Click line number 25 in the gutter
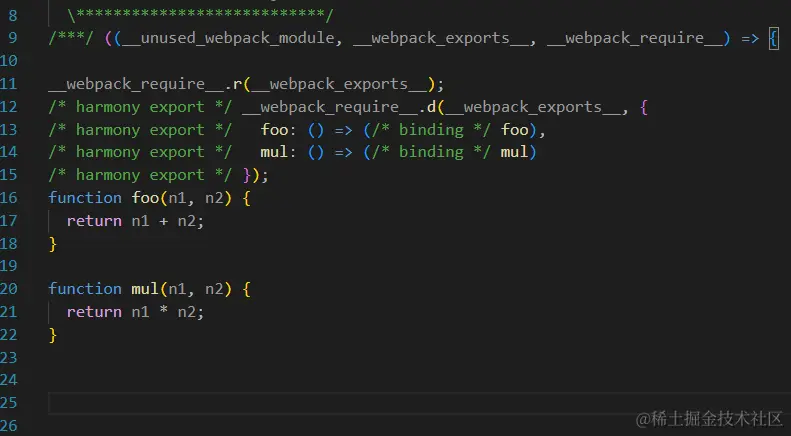The width and height of the screenshot is (791, 436). [x=9, y=403]
